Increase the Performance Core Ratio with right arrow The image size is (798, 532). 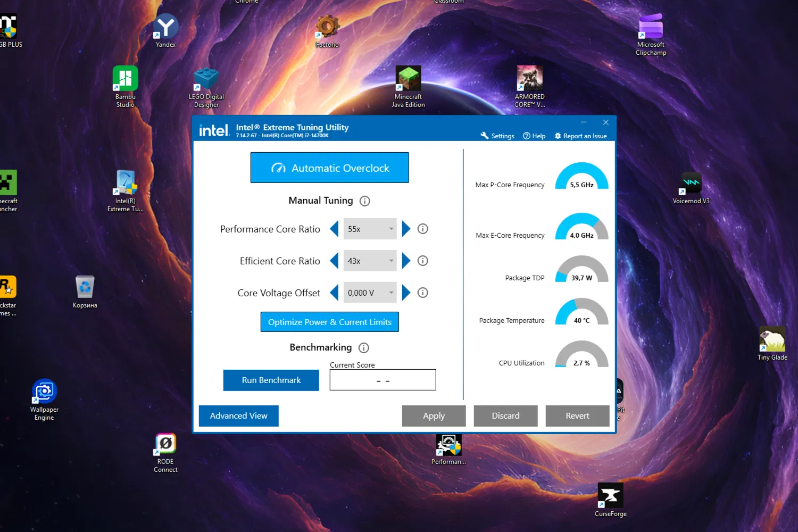pos(406,229)
